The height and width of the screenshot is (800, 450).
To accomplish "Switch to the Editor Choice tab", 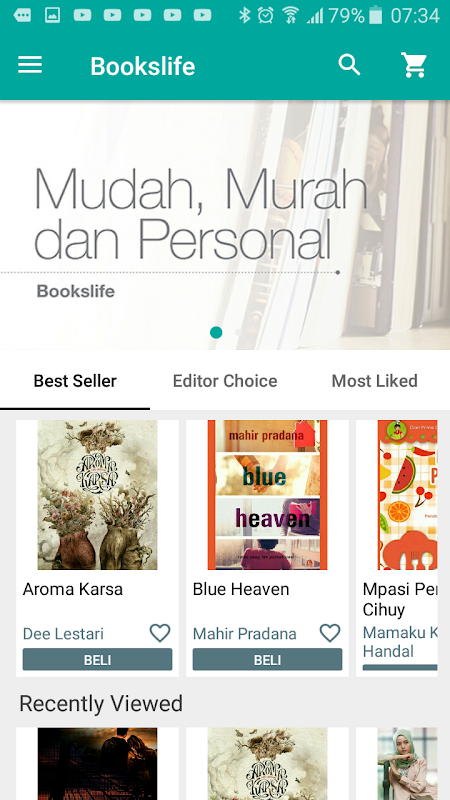I will [225, 381].
